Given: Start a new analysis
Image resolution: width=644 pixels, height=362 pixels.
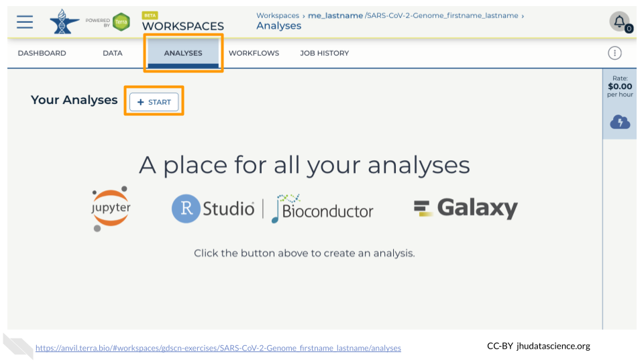Looking at the screenshot, I should (x=154, y=102).
